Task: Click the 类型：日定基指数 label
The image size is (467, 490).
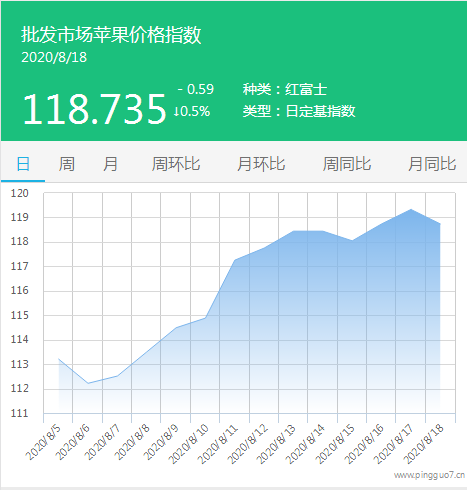Action: [x=299, y=111]
